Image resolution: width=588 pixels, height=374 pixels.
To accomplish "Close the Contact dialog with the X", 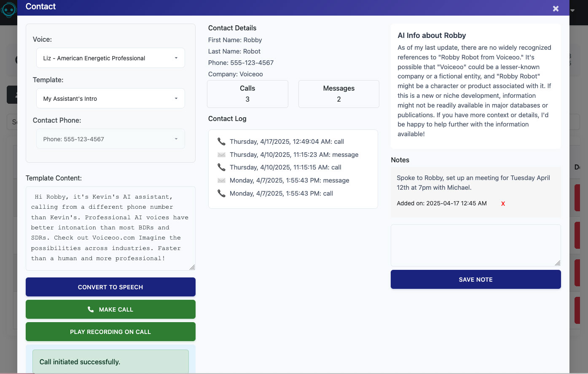I will (x=556, y=8).
